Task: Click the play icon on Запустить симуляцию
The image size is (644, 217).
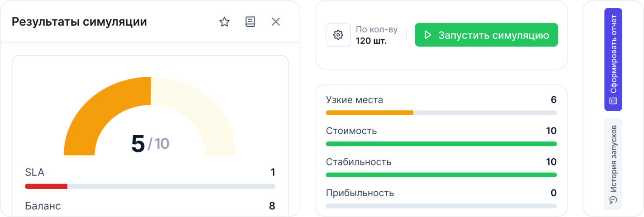Action: tap(428, 35)
